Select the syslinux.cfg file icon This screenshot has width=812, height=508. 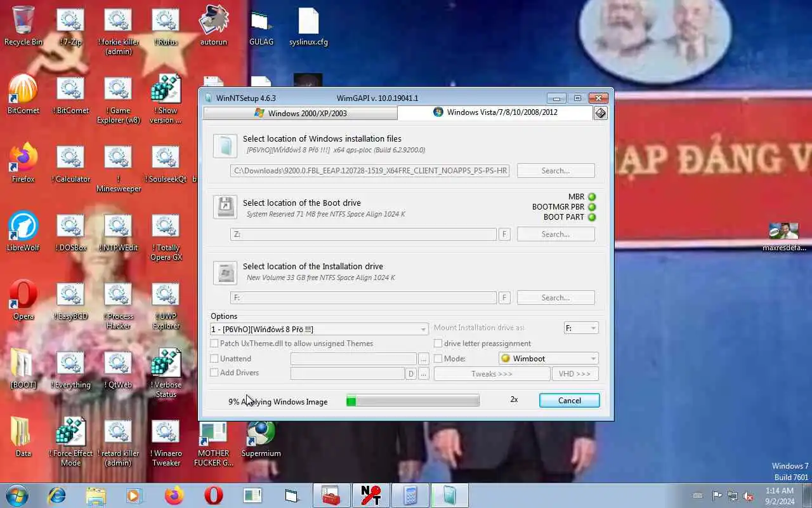tap(308, 27)
